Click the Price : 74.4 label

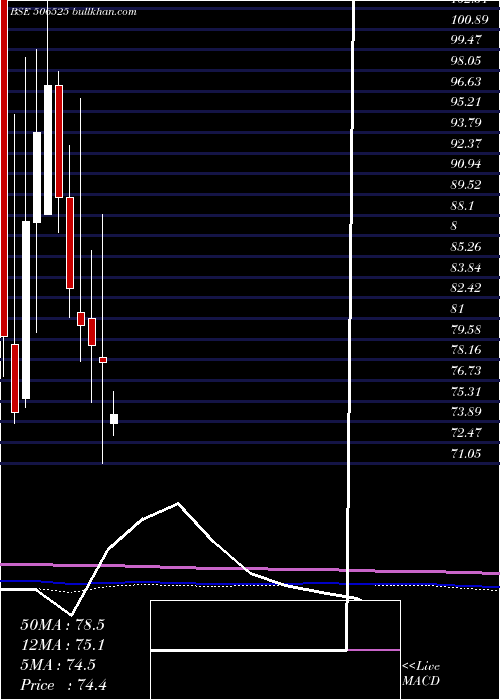tap(63, 685)
